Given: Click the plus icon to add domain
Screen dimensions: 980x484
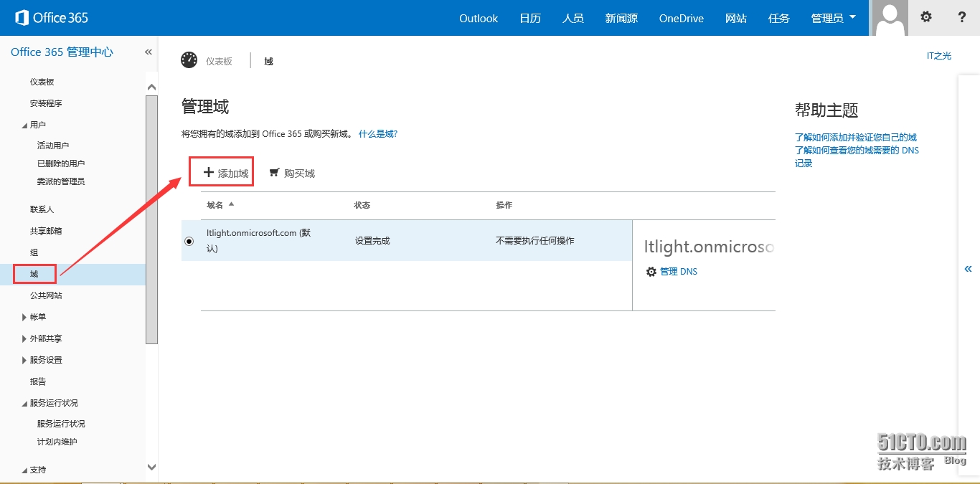Looking at the screenshot, I should (x=209, y=173).
